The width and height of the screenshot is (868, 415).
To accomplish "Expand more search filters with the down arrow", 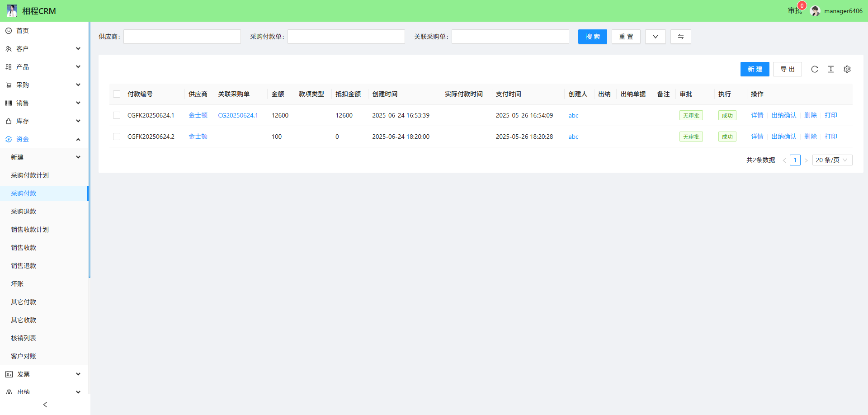I will 655,37.
